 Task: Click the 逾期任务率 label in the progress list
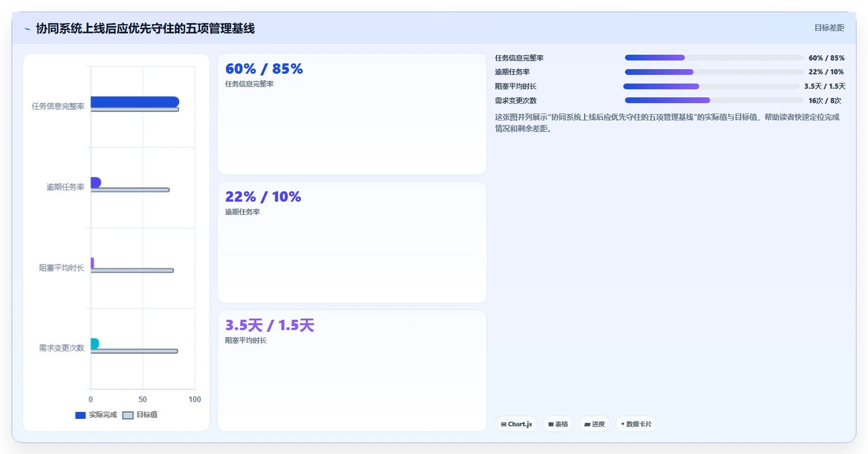513,72
